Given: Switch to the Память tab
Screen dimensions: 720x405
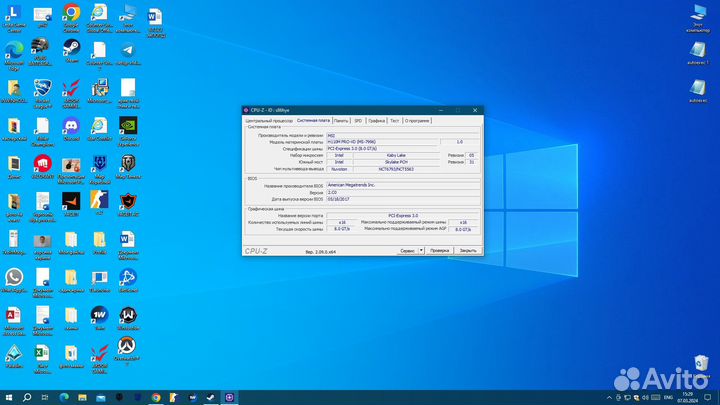Looking at the screenshot, I should [341, 121].
